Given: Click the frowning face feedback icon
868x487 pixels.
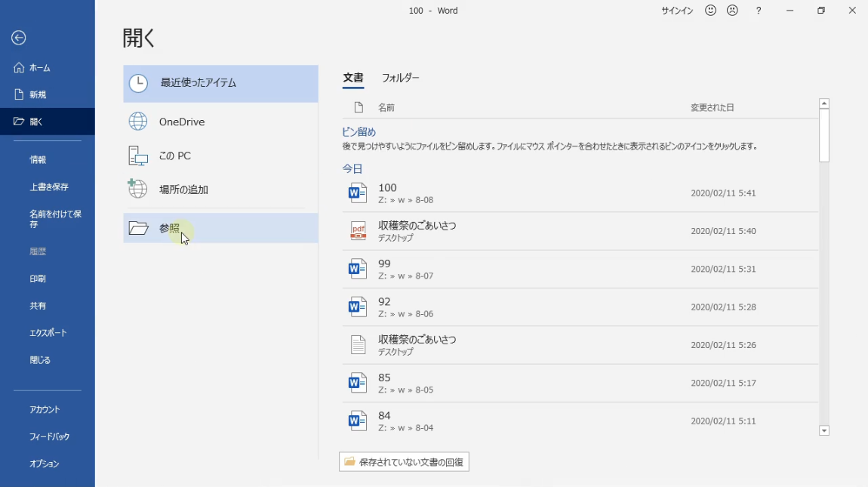Looking at the screenshot, I should pos(732,11).
